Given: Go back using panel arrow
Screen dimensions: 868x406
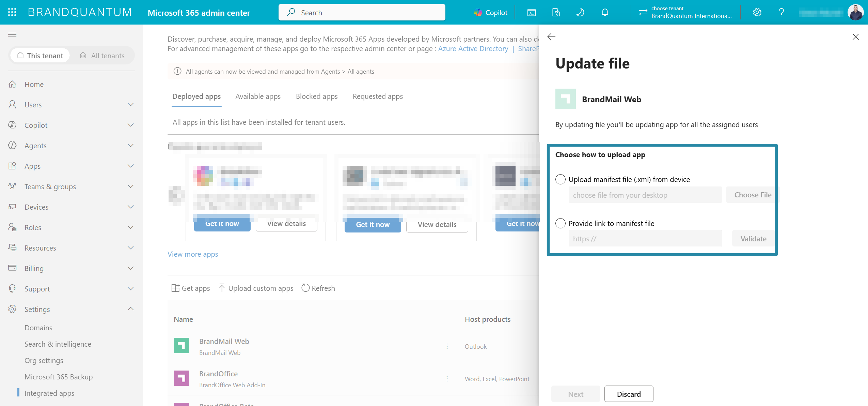Looking at the screenshot, I should pyautogui.click(x=551, y=37).
